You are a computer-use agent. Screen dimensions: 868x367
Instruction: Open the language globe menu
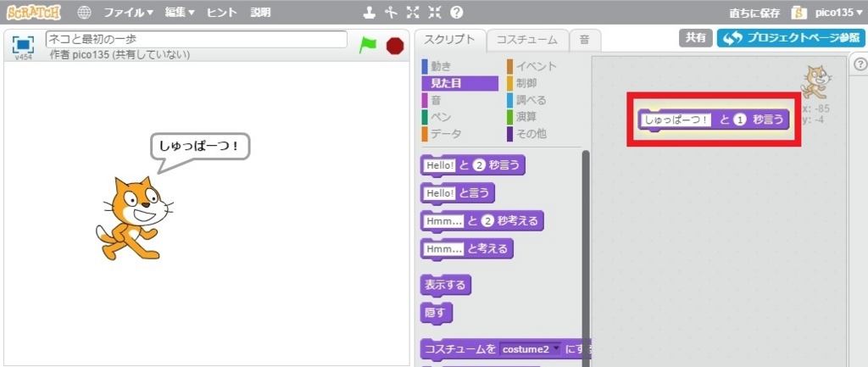(x=84, y=12)
